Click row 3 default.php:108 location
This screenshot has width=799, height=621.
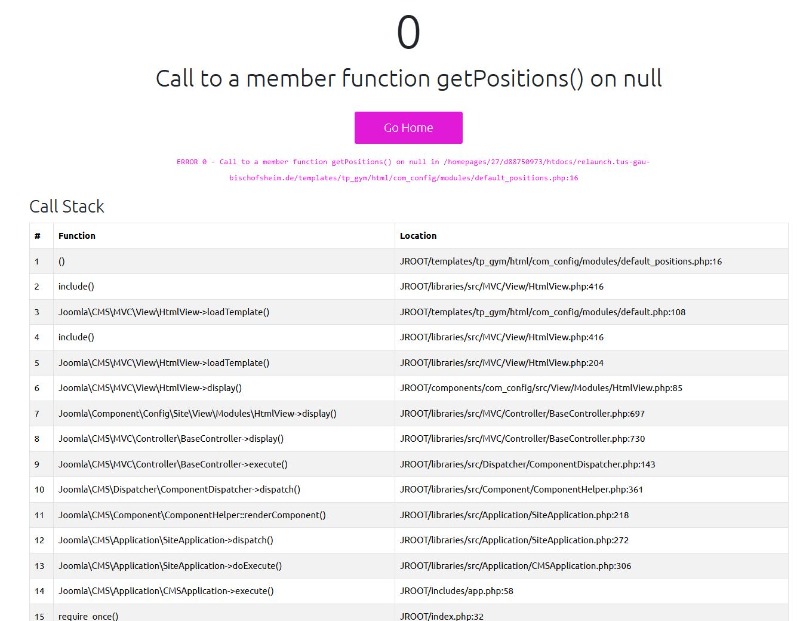click(x=542, y=312)
